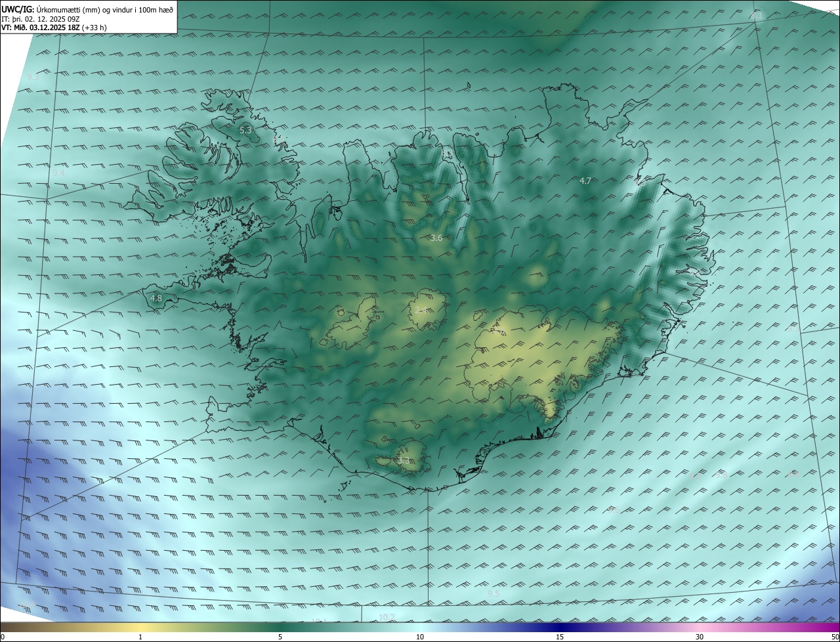Click the 3.3 value on the southern glacier
840x642 pixels.
pyautogui.click(x=403, y=461)
